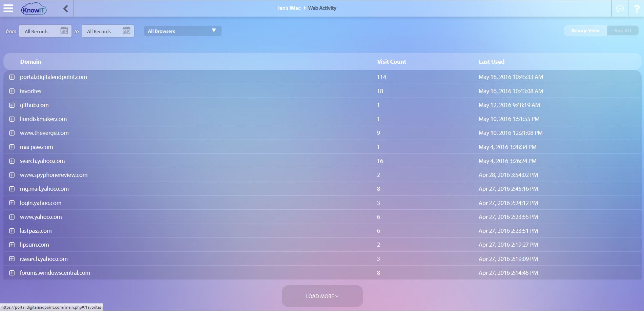Click timestamp Apr 27, 2016 2:14:45 PM

point(508,273)
